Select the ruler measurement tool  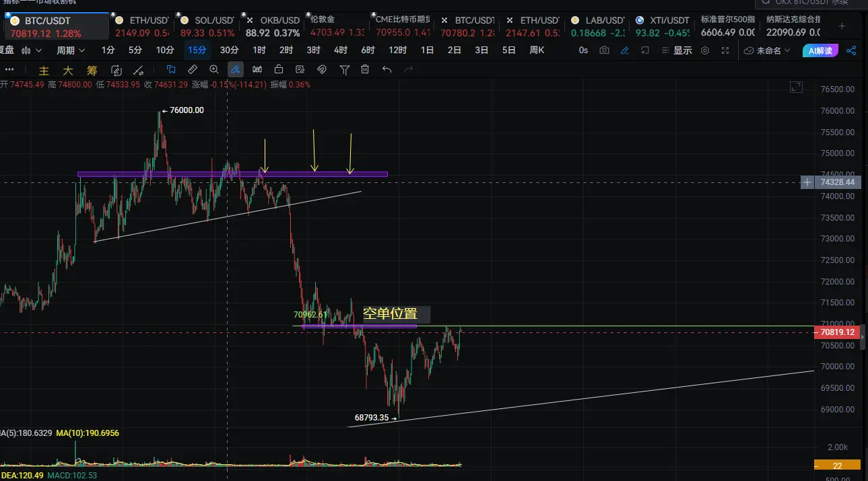tap(193, 69)
